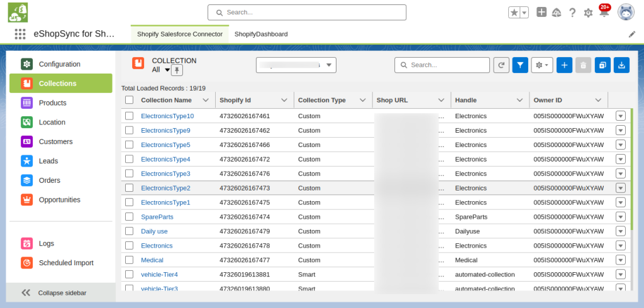Expand the favorites list dropdown arrow

[525, 13]
